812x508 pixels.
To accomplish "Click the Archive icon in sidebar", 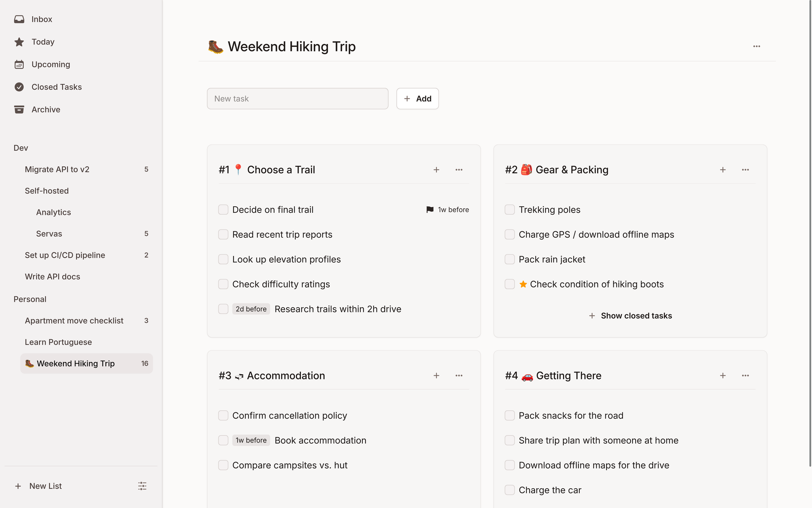I will tap(19, 110).
